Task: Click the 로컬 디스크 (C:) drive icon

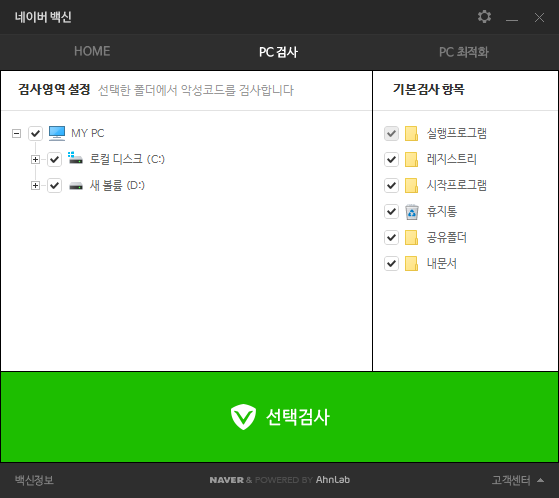Action: (x=75, y=158)
